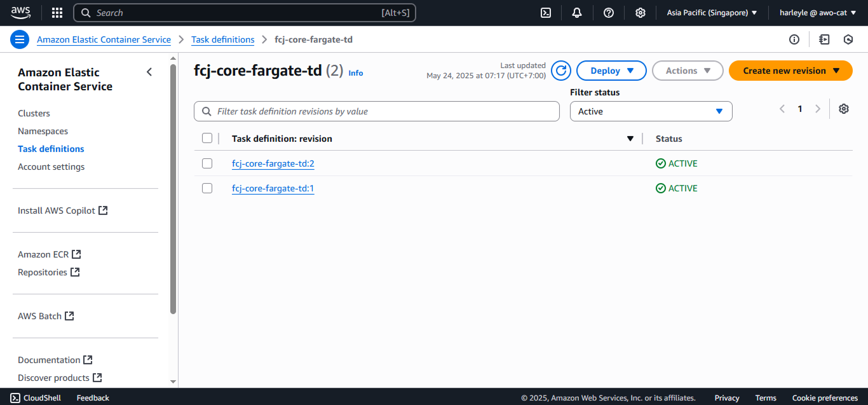The image size is (868, 405).
Task: Click the ACTIVE status of revision 2
Action: [x=677, y=163]
